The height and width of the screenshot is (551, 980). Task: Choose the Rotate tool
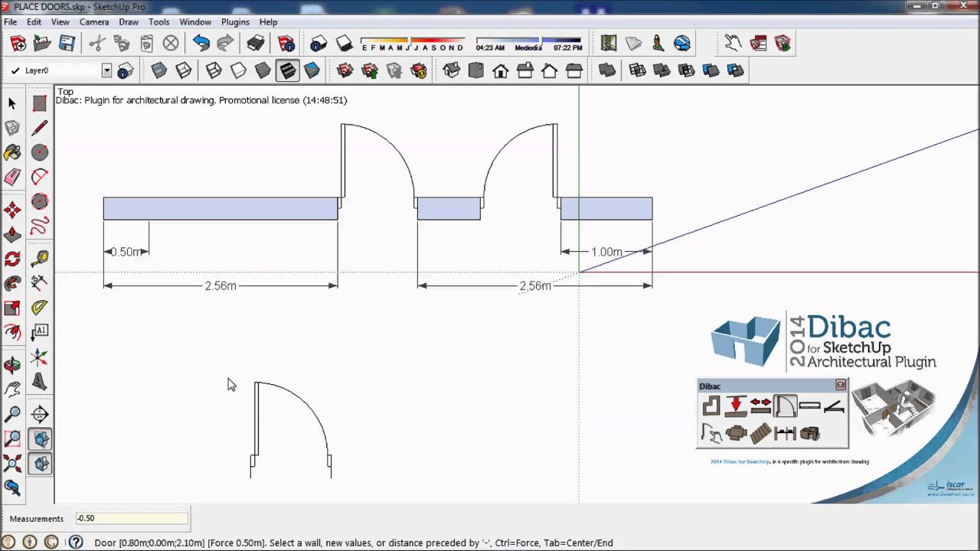click(x=12, y=259)
